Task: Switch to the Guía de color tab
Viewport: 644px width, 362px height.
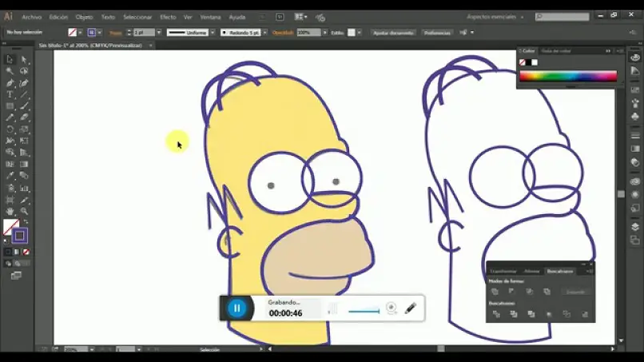Action: [x=555, y=51]
